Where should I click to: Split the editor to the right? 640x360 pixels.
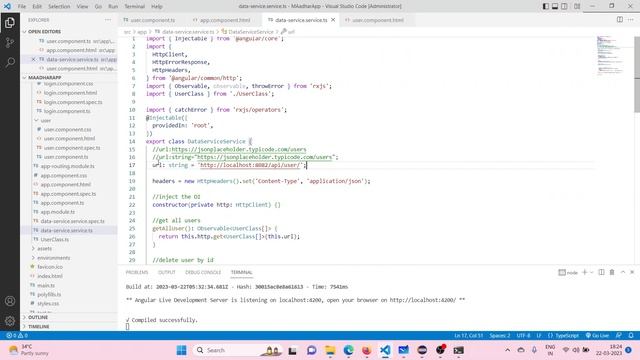(620, 20)
